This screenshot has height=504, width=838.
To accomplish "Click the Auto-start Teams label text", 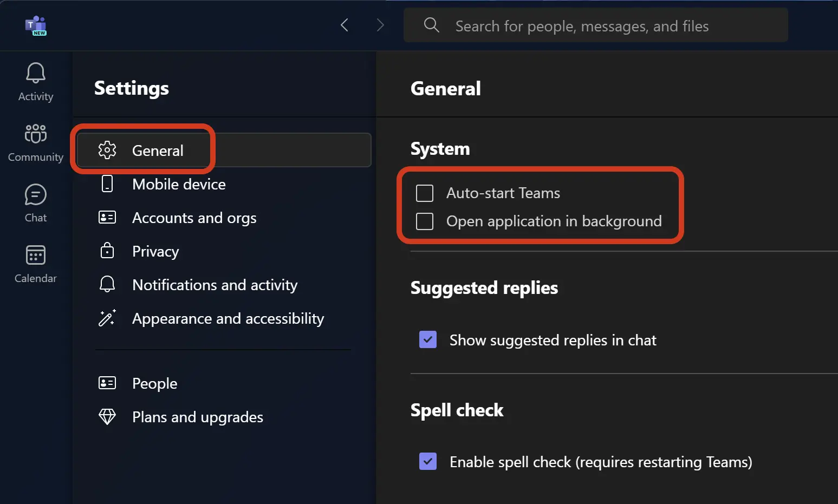I will tap(503, 193).
